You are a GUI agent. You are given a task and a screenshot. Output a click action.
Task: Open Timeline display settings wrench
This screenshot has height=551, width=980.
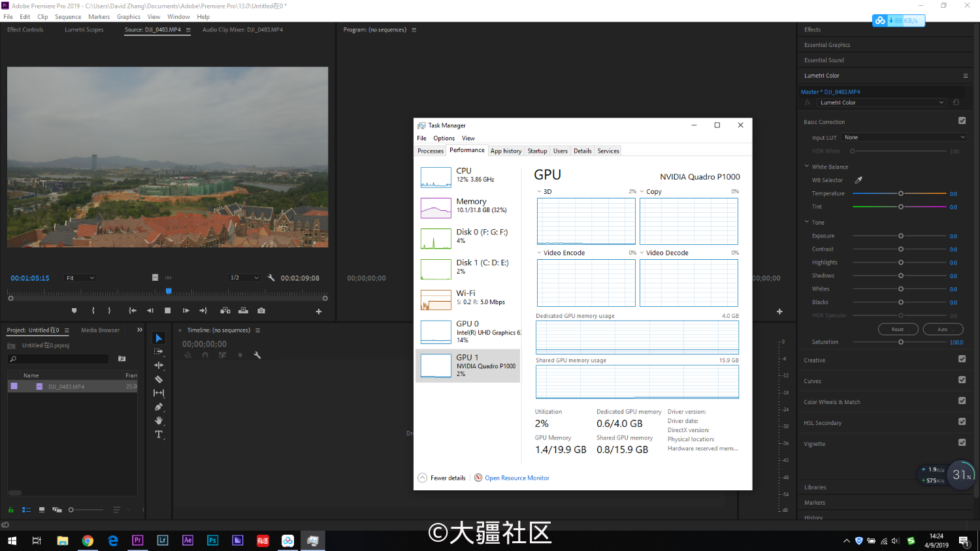[x=257, y=355]
